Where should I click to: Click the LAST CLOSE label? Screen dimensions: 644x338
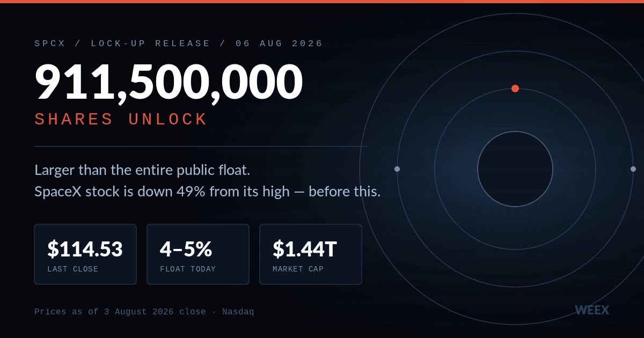click(x=73, y=269)
